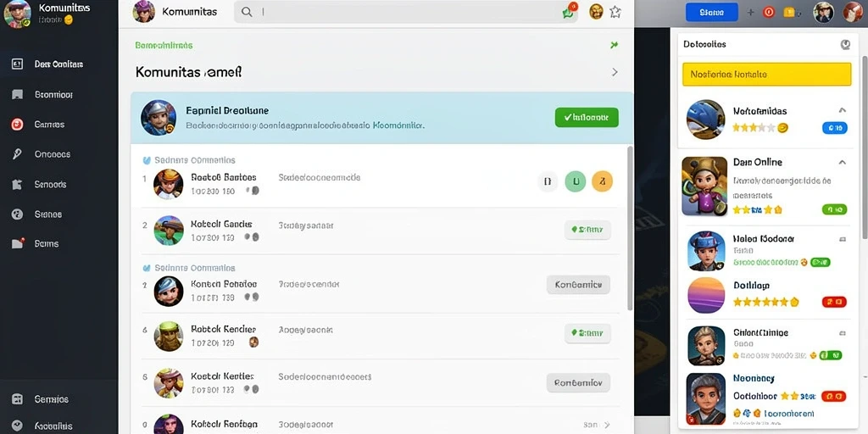Click the green checkmark button in featured banner
Screen dimensions: 868x434
click(587, 117)
